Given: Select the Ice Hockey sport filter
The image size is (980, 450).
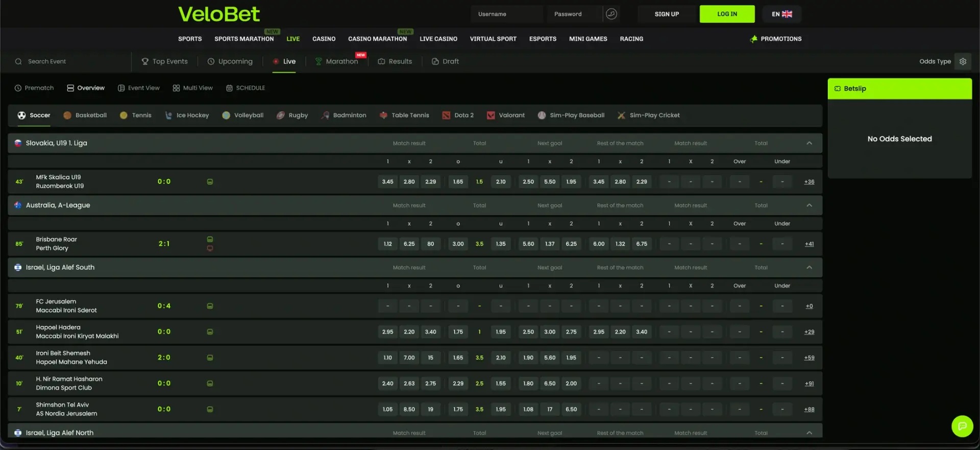Looking at the screenshot, I should click(187, 115).
